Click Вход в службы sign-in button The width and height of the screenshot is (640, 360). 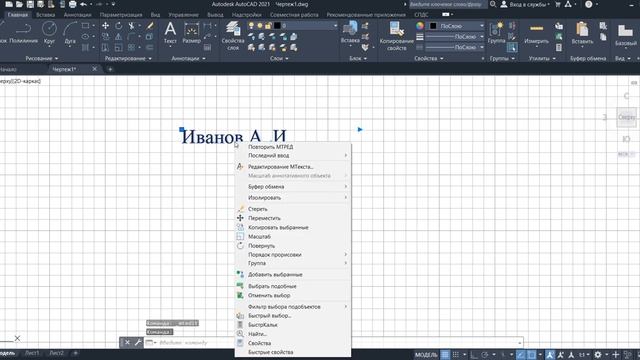tap(525, 4)
